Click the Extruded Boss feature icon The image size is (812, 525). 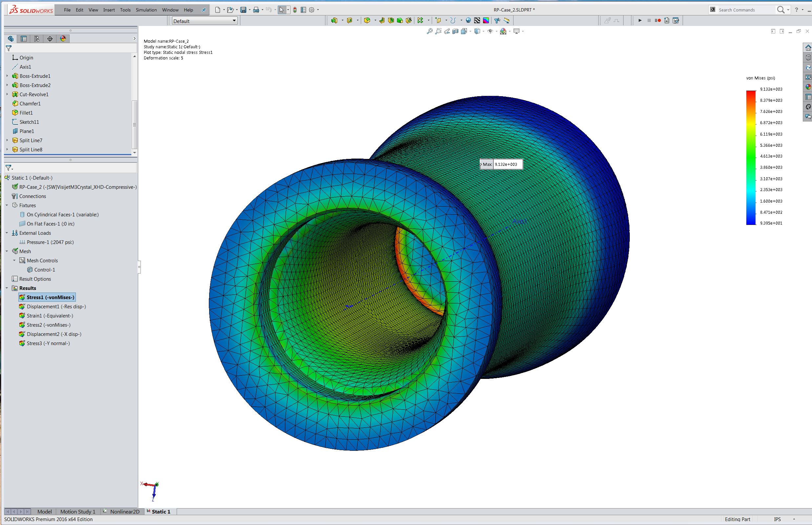[334, 20]
